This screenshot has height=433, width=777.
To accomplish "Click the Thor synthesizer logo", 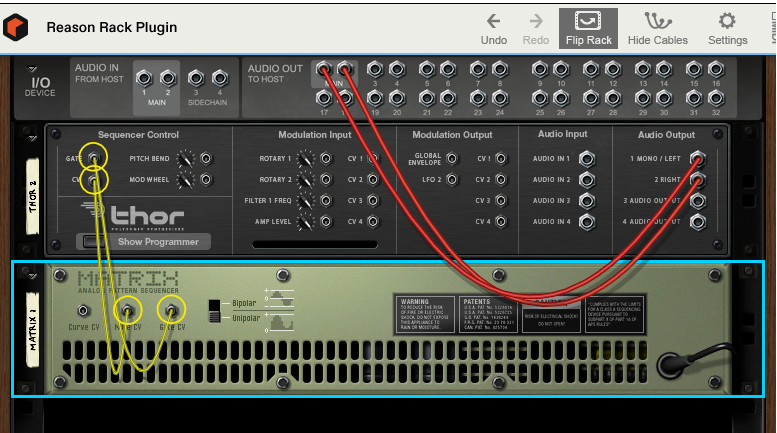I will pyautogui.click(x=134, y=216).
